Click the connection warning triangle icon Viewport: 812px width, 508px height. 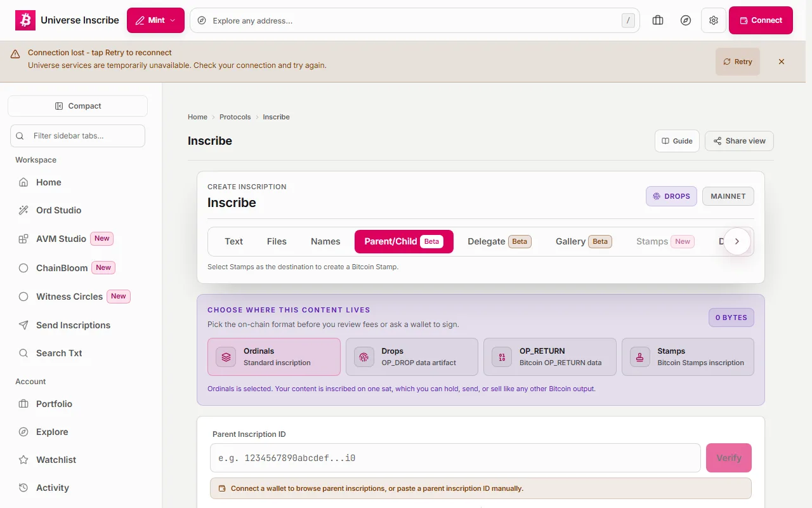click(15, 55)
